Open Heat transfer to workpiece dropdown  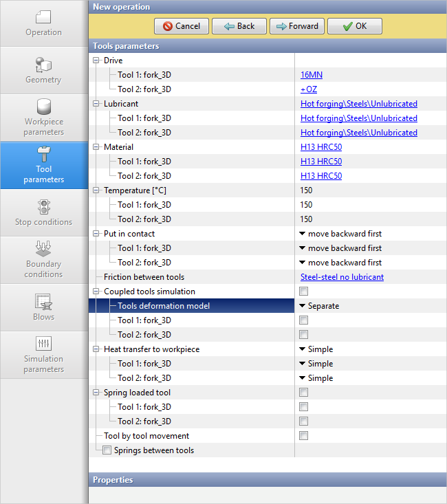316,349
